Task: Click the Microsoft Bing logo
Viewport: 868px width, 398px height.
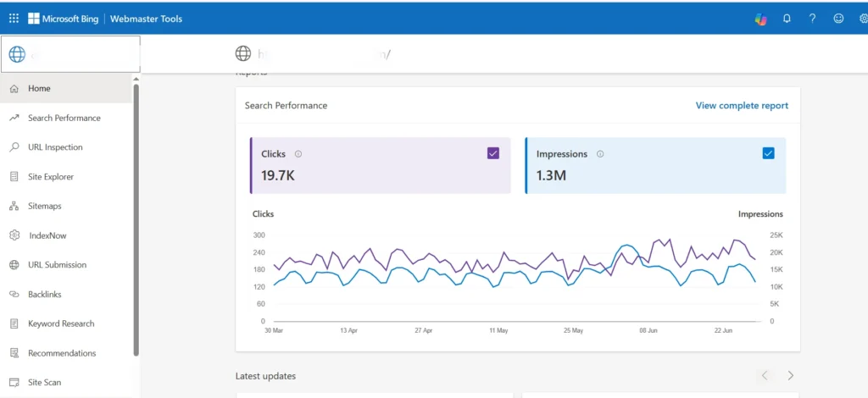Action: pyautogui.click(x=64, y=19)
